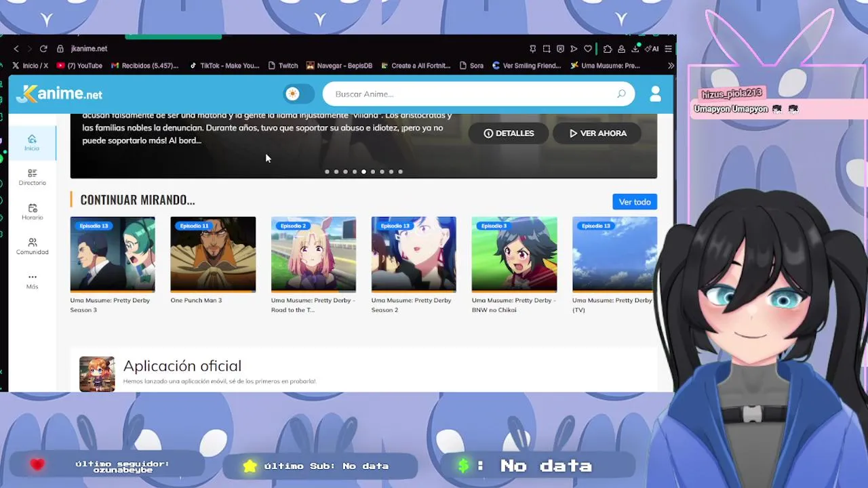The image size is (868, 488).
Task: Open the user account icon
Action: 655,94
